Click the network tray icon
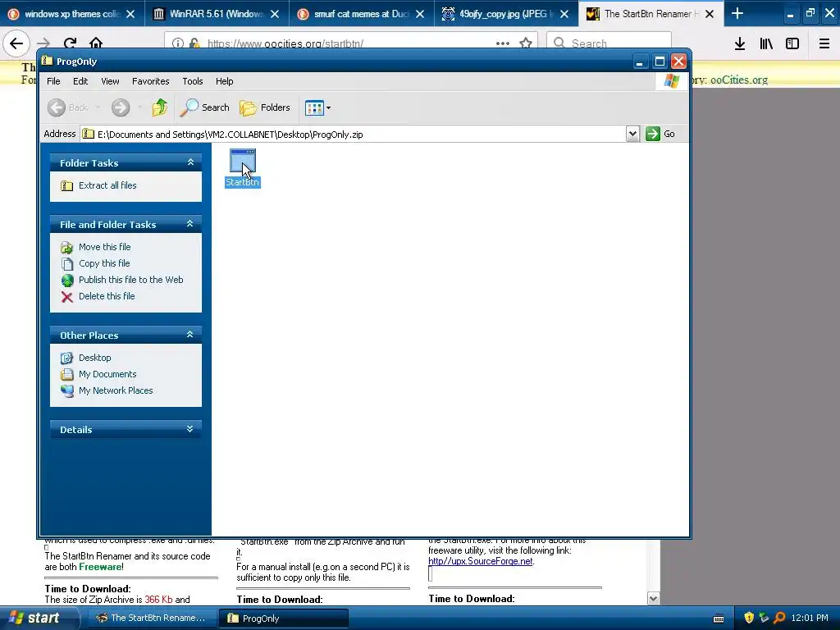 click(x=764, y=618)
